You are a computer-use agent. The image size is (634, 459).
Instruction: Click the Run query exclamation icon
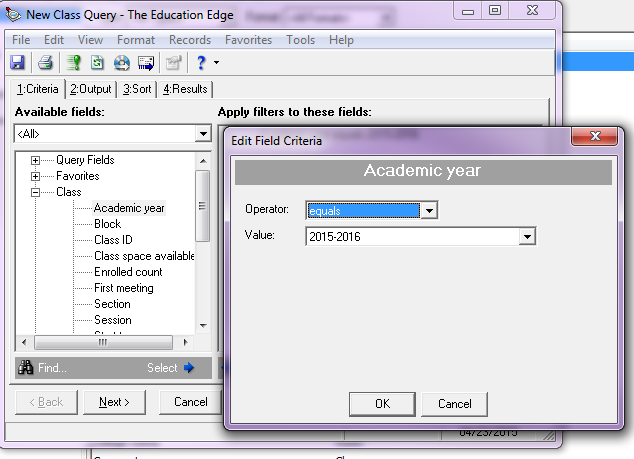[x=74, y=63]
